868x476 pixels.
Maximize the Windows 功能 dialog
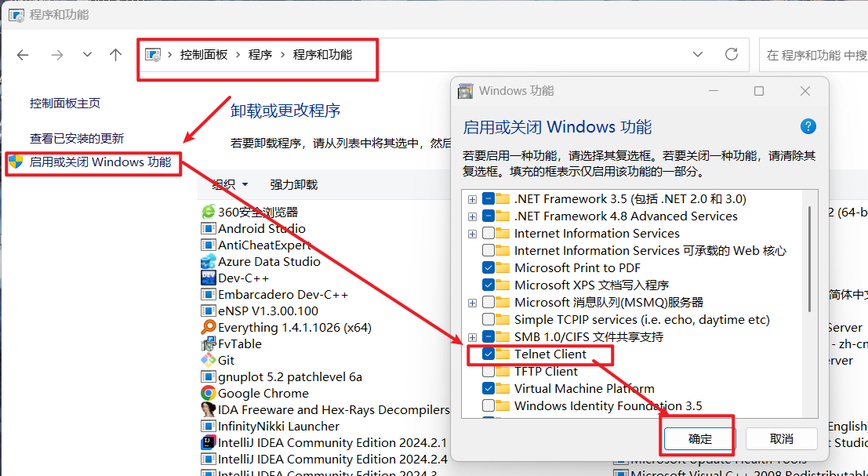point(759,91)
